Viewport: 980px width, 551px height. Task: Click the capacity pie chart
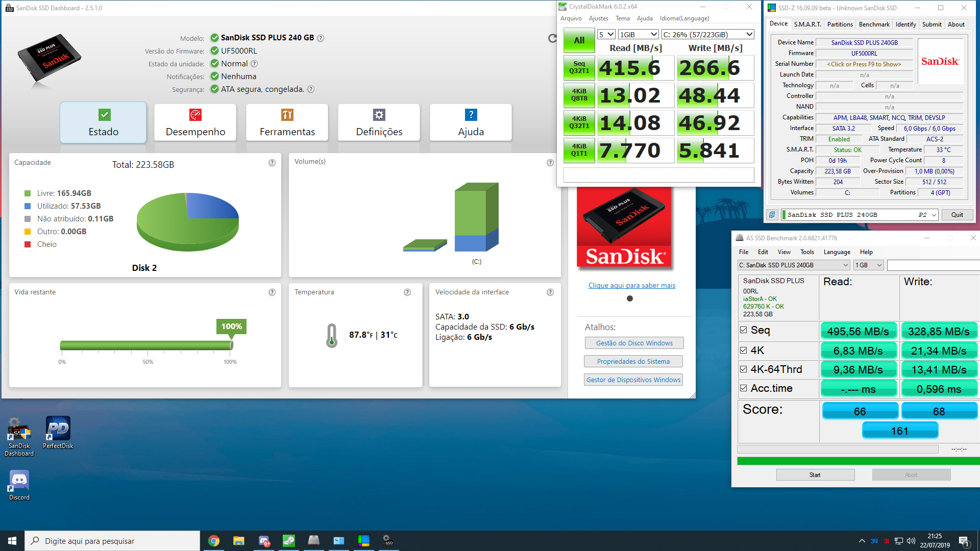(188, 222)
